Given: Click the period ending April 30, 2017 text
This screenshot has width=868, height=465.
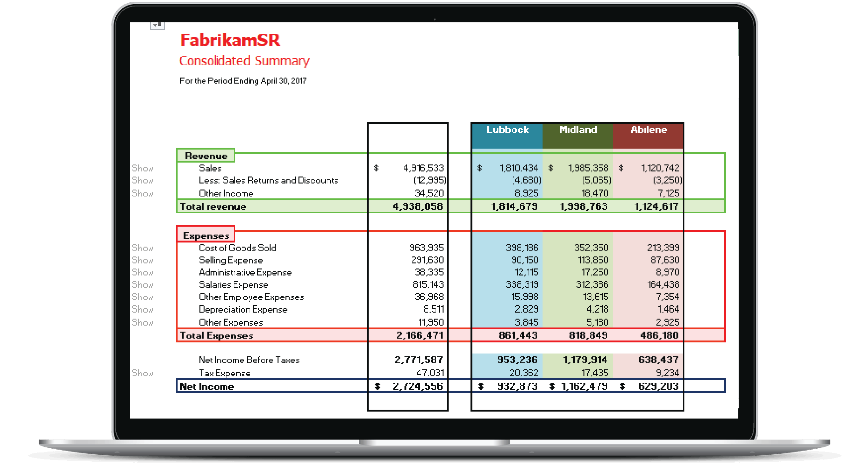Looking at the screenshot, I should click(x=243, y=81).
